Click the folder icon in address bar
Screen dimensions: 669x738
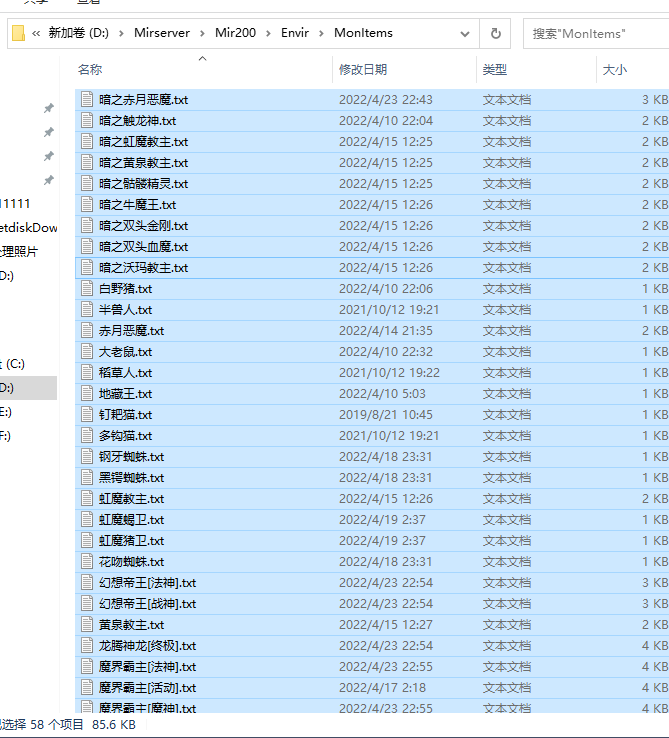pos(18,33)
